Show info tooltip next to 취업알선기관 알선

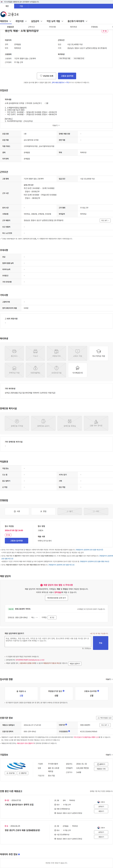(63, 691)
